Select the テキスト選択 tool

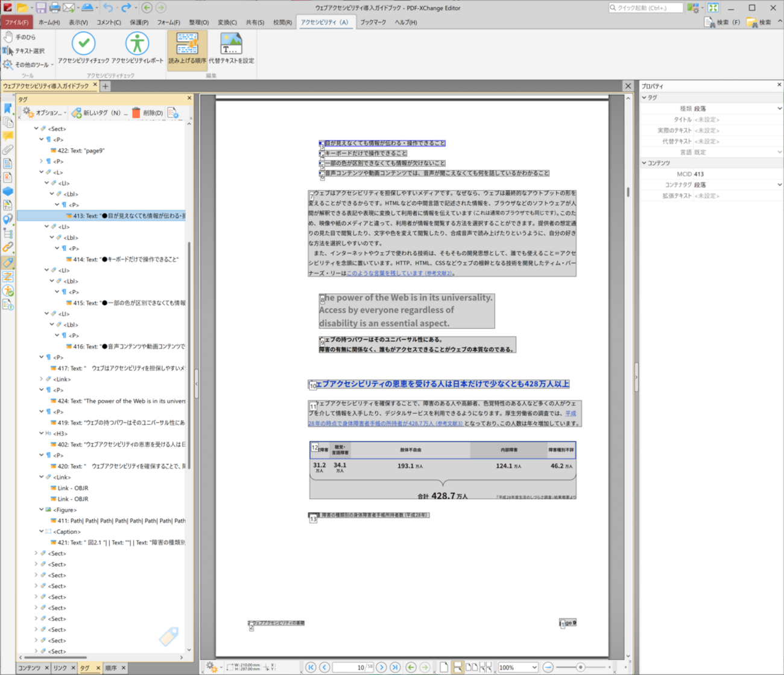click(x=24, y=51)
